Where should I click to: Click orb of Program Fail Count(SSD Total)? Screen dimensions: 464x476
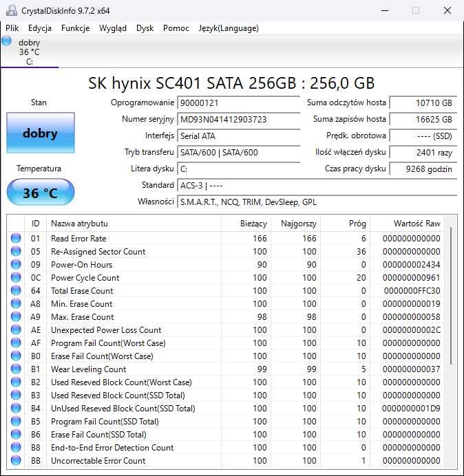(x=16, y=421)
